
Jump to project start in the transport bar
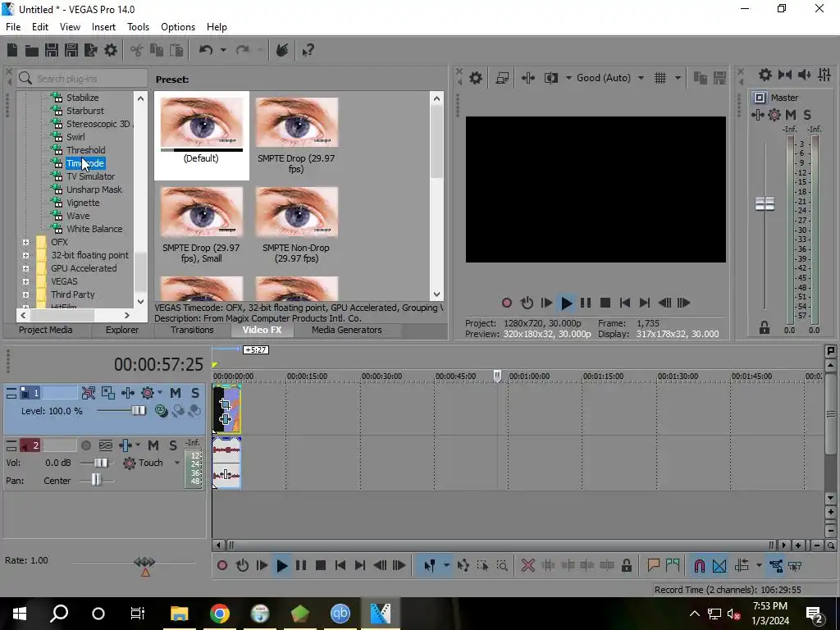(x=340, y=566)
